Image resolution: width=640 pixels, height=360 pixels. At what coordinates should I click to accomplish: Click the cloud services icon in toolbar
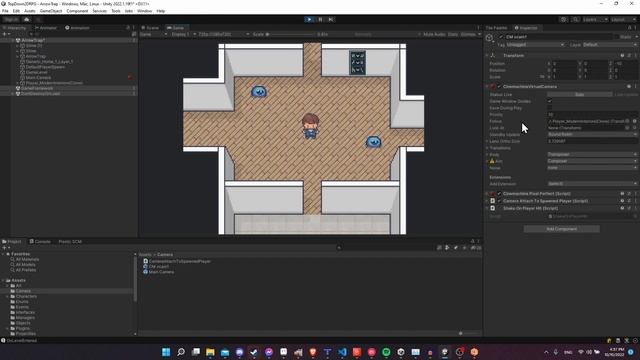pyautogui.click(x=27, y=19)
